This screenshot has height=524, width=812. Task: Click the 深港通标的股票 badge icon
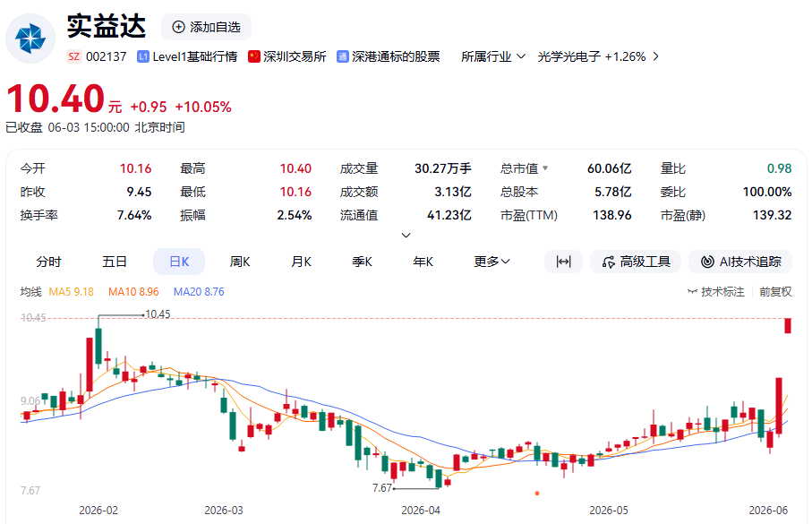point(342,56)
